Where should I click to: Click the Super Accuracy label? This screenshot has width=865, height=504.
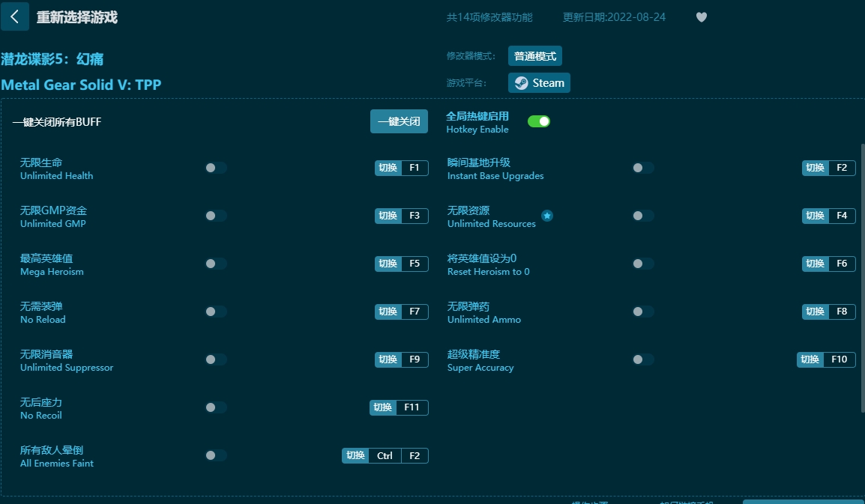[480, 367]
